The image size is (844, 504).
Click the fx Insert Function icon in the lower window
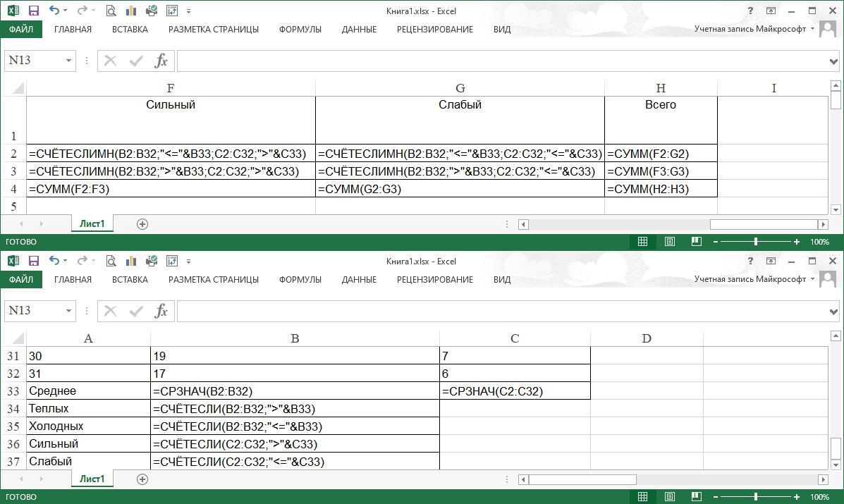161,311
